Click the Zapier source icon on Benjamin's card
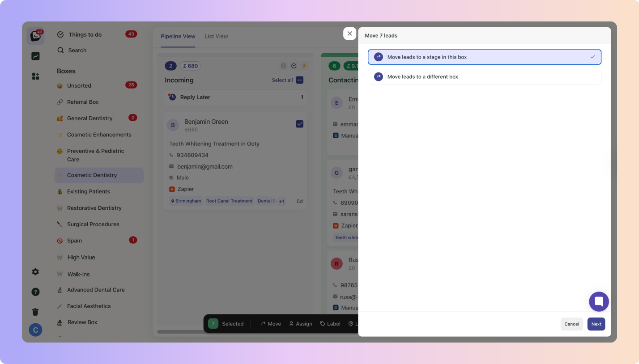The width and height of the screenshot is (639, 364). pos(172,189)
